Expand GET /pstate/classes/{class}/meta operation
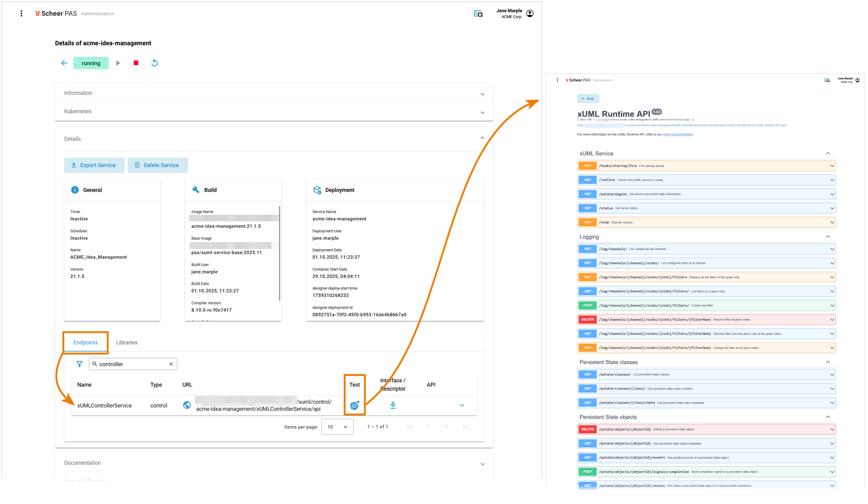868x504 pixels. pyautogui.click(x=707, y=403)
